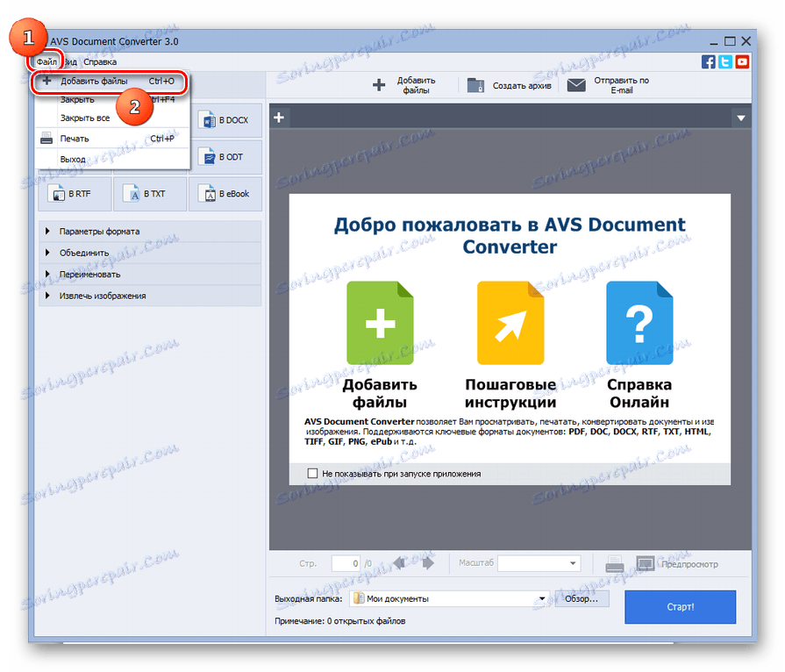Choose Выход menu entry
The height and width of the screenshot is (672, 785).
click(73, 160)
